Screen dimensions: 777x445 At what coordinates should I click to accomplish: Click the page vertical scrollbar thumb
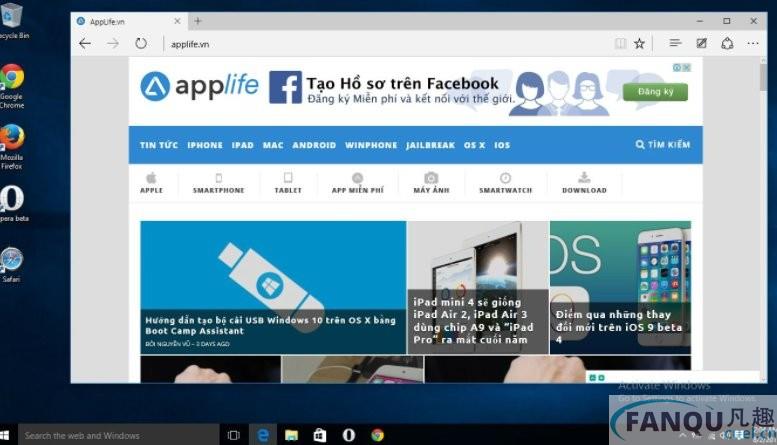point(763,77)
